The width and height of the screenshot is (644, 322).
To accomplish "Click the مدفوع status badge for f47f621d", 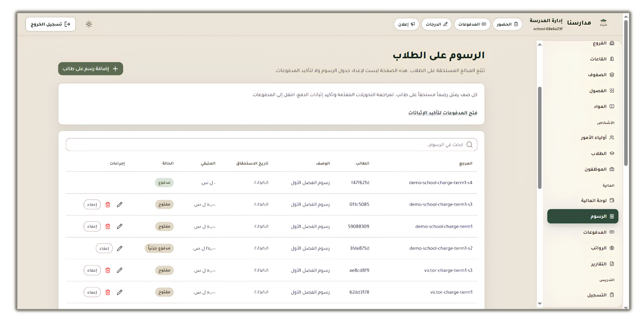I will pos(164,183).
